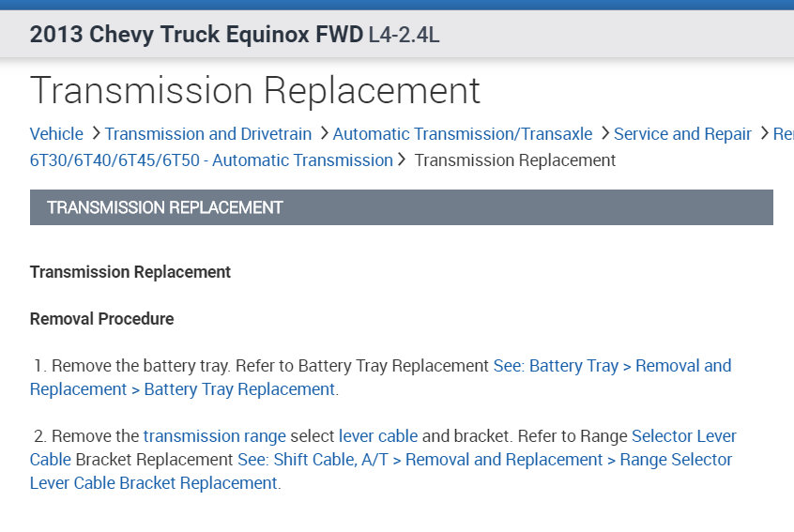Click chevron arrow after Vehicle breadcrumb
The image size is (794, 532).
95,134
